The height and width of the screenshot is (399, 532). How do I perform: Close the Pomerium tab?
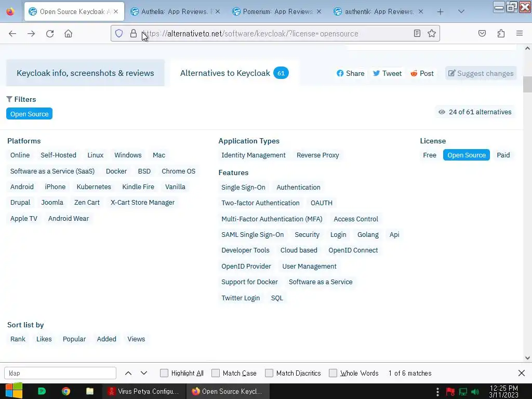pyautogui.click(x=319, y=11)
